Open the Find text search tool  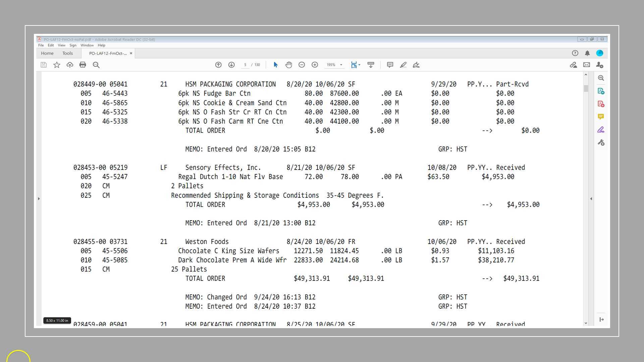pos(96,65)
